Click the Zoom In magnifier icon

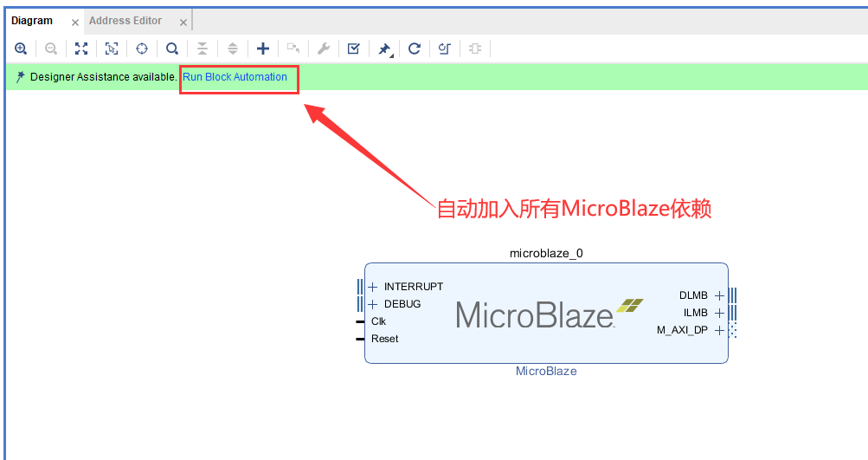click(21, 49)
